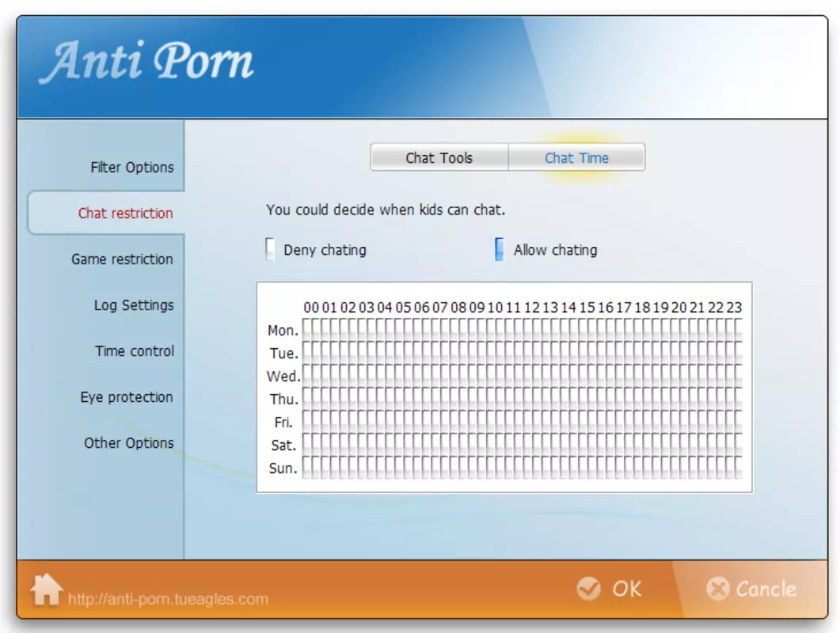Toggle first Sun. cell under hour 03
The image size is (840, 633).
click(362, 468)
